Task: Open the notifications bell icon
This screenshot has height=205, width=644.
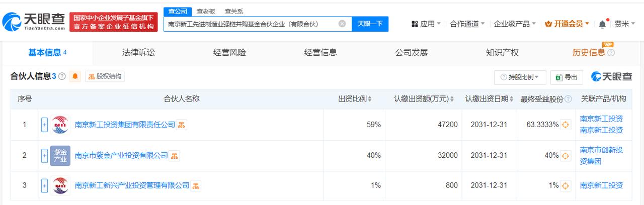Action: point(602,24)
